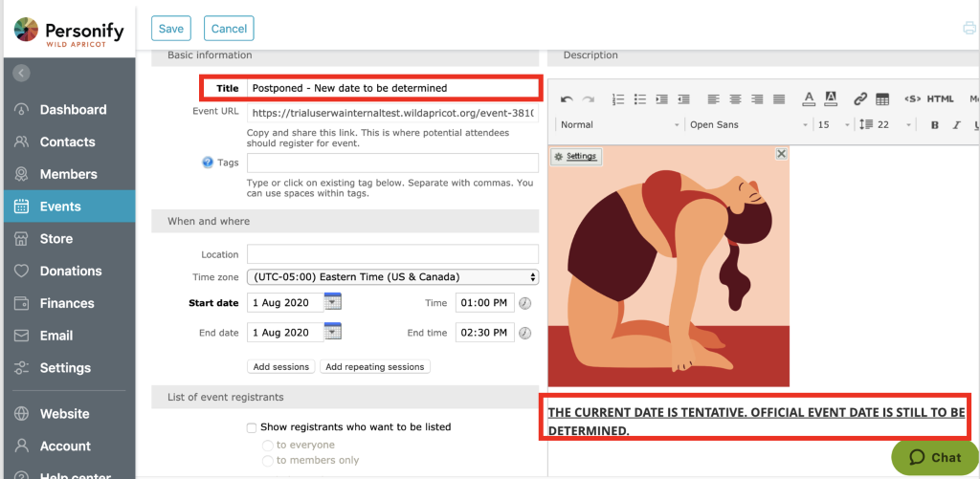The height and width of the screenshot is (479, 980).
Task: Go to Email in the sidebar
Action: (69, 336)
